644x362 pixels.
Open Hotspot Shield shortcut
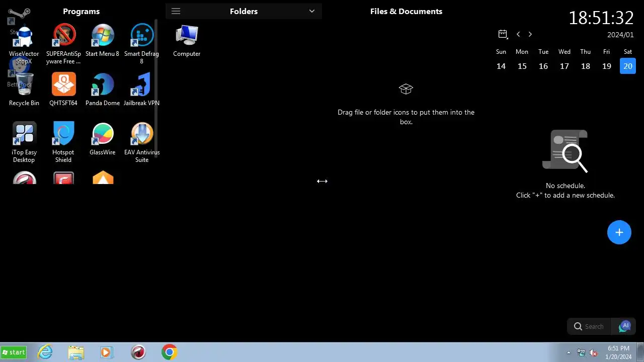click(x=63, y=143)
